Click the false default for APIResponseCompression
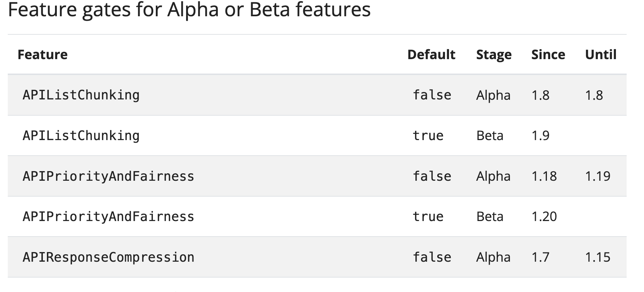Viewport: 644px width, 292px height. click(432, 257)
